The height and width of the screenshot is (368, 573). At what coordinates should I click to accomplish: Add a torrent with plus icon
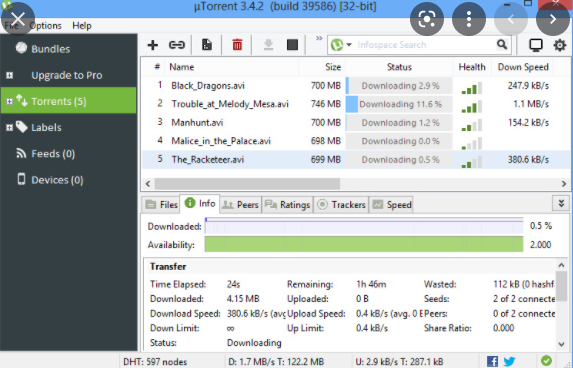click(153, 45)
